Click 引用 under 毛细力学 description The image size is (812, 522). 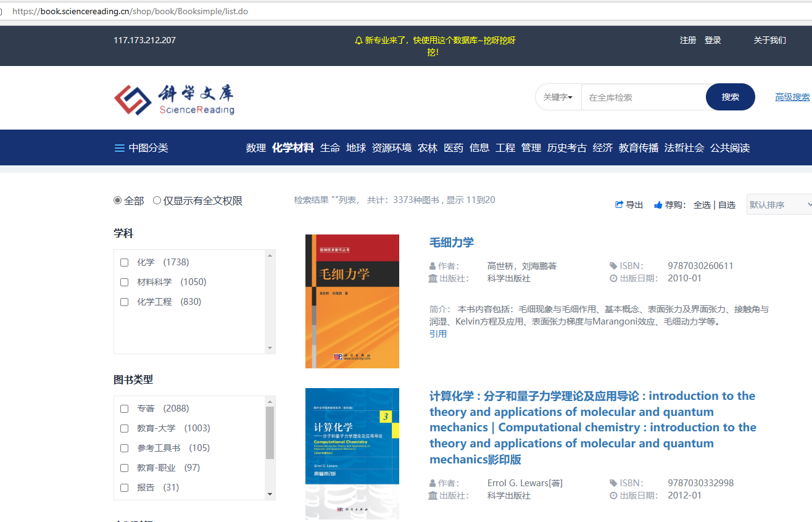pos(438,334)
